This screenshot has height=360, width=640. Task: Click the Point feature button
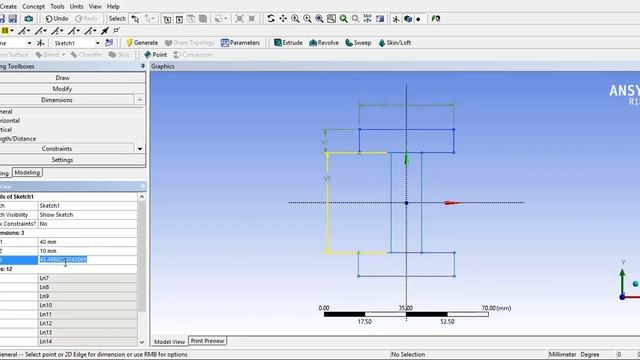tap(155, 55)
